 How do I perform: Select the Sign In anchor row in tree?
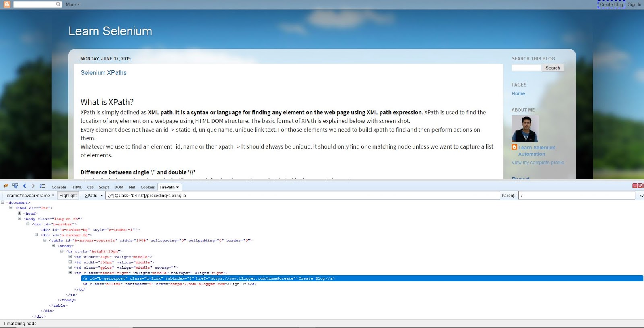[x=169, y=284]
